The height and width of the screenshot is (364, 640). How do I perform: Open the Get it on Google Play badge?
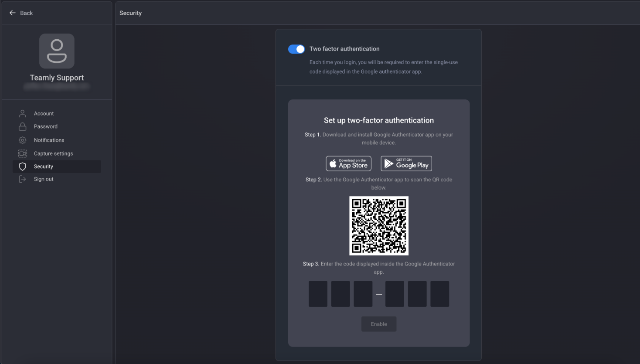pyautogui.click(x=406, y=163)
